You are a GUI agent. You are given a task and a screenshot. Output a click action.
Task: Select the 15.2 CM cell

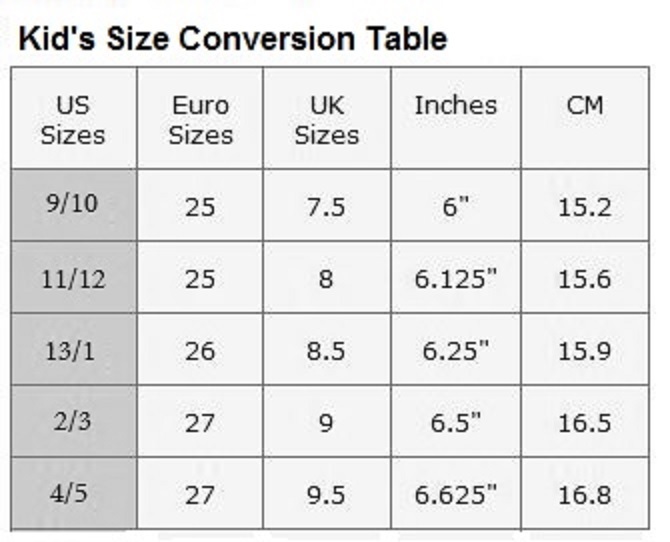585,207
